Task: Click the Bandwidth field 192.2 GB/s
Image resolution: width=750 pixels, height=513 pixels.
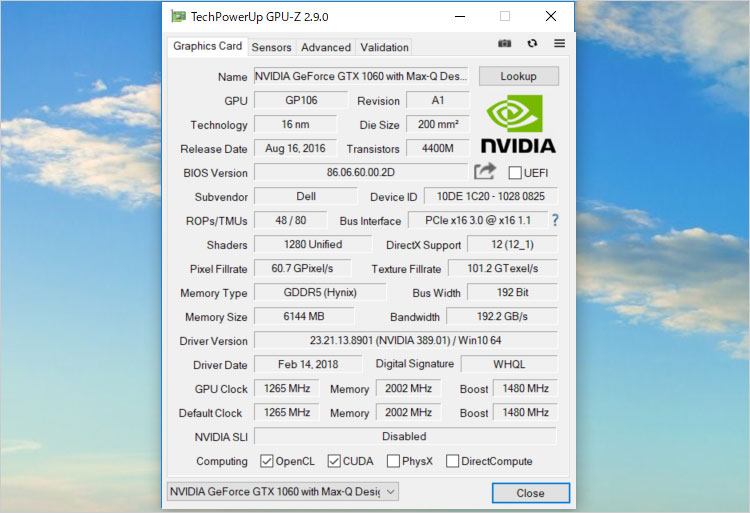Action: point(502,316)
